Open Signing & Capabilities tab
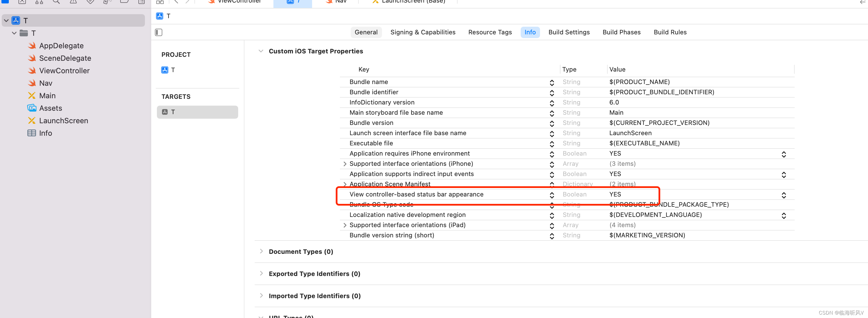This screenshot has height=318, width=868. click(x=423, y=32)
